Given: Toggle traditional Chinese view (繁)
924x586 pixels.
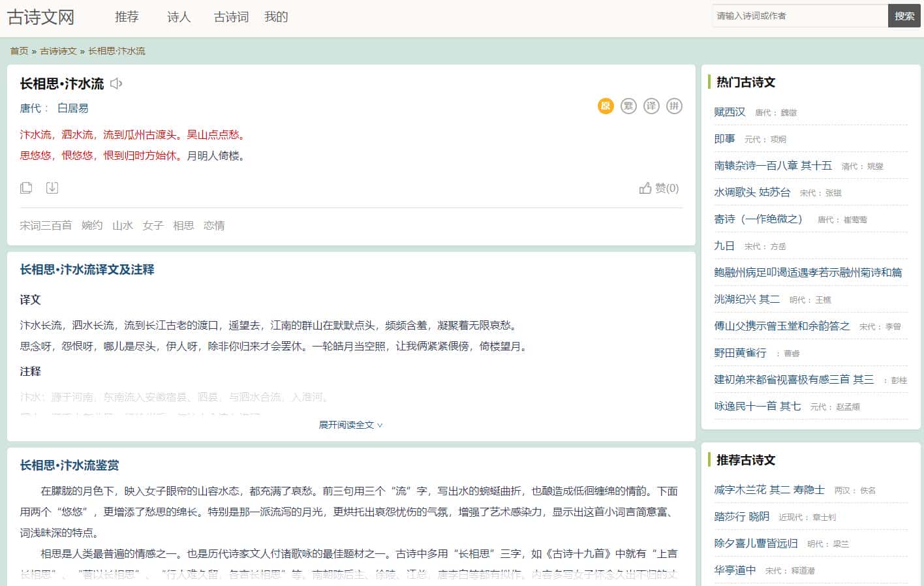Looking at the screenshot, I should (628, 106).
